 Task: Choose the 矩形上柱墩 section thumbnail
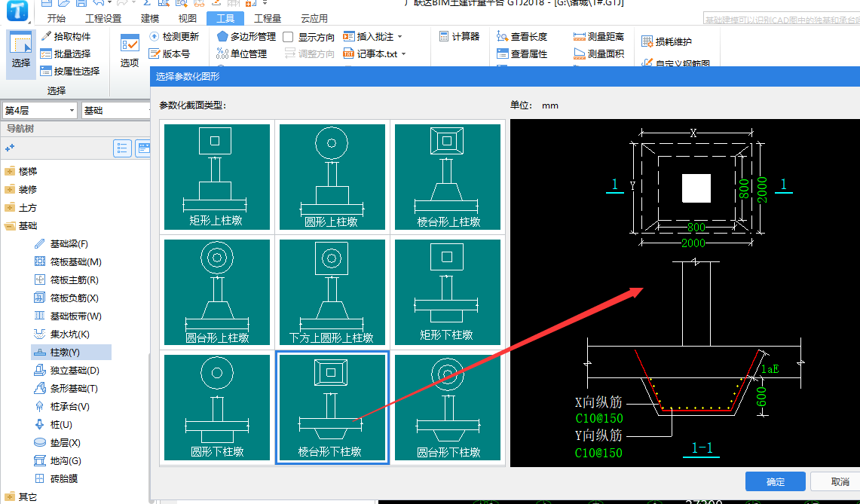[x=216, y=176]
